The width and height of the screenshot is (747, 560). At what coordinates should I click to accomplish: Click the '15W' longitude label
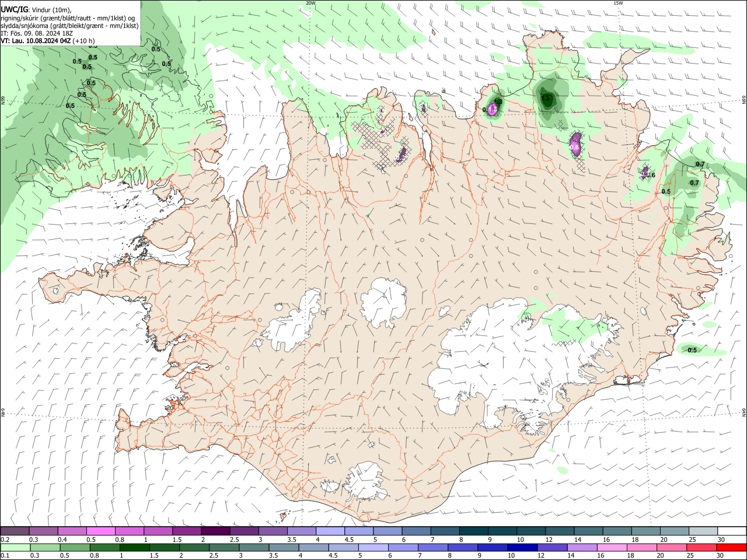[618, 3]
